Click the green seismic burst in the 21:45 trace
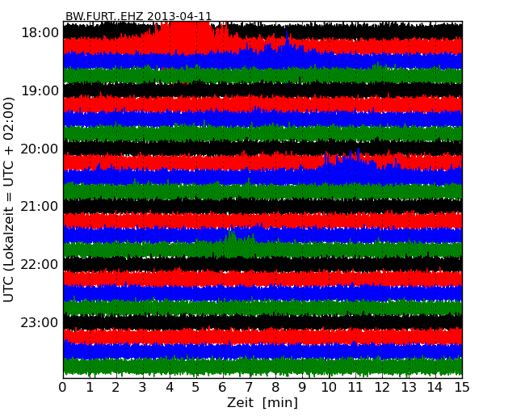 point(237,243)
